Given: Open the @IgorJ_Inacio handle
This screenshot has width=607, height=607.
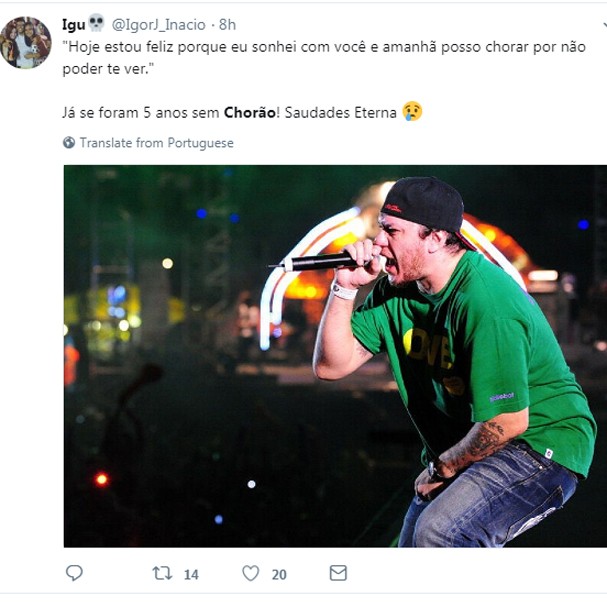Looking at the screenshot, I should point(158,25).
